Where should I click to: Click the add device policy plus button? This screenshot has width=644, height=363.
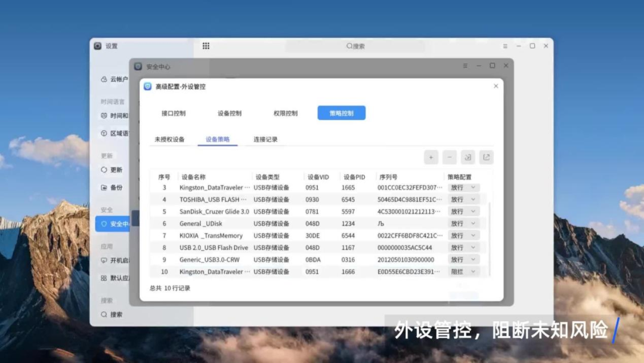(431, 158)
